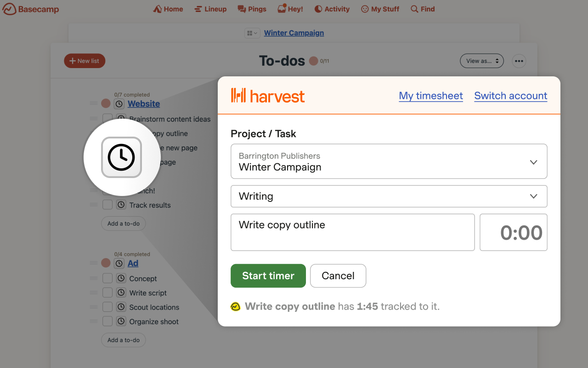Click the clock icon beside the Ad list

click(x=119, y=263)
